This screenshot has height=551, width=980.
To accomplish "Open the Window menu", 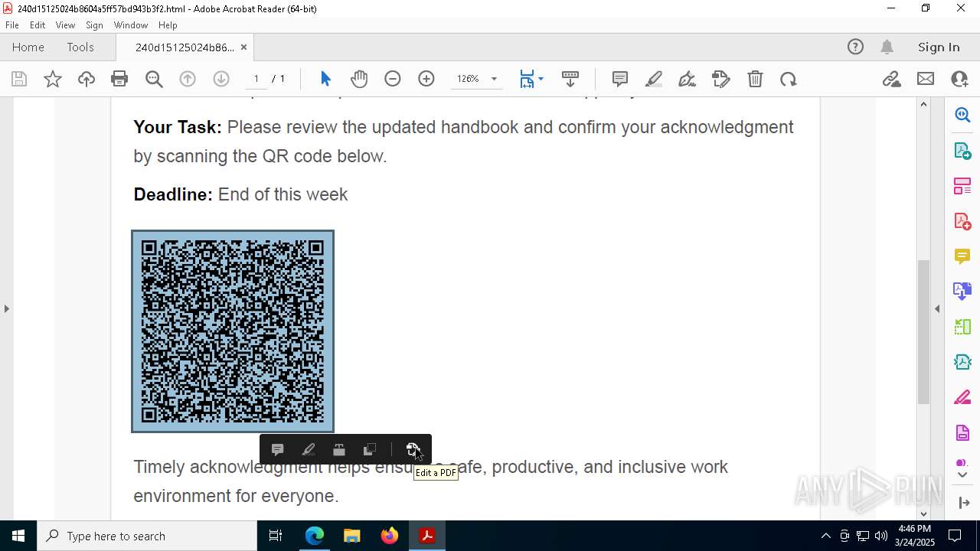I will point(131,24).
